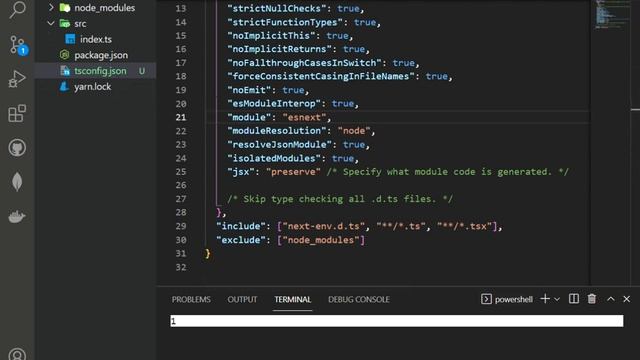Open Run and Debug view
The image size is (640, 360).
pyautogui.click(x=17, y=79)
